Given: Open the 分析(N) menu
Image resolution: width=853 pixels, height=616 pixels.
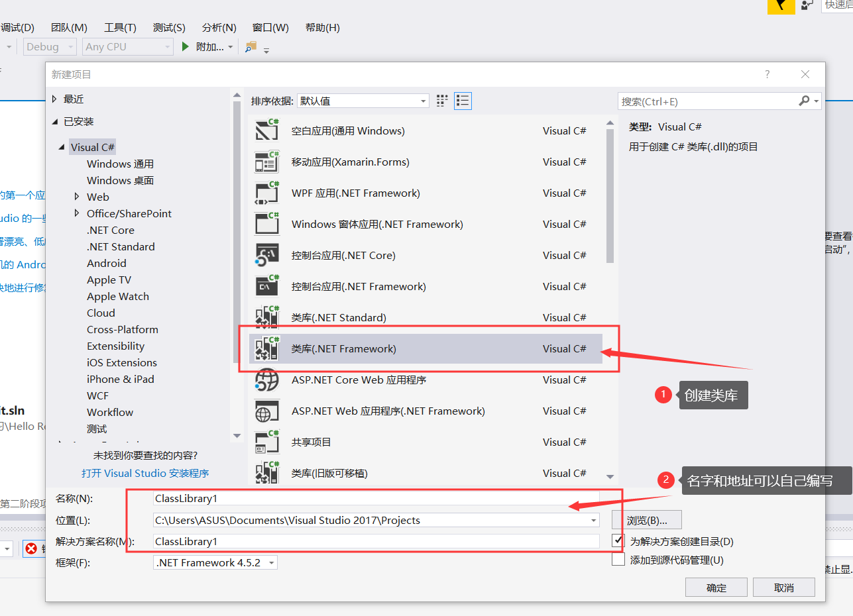Looking at the screenshot, I should (x=219, y=27).
